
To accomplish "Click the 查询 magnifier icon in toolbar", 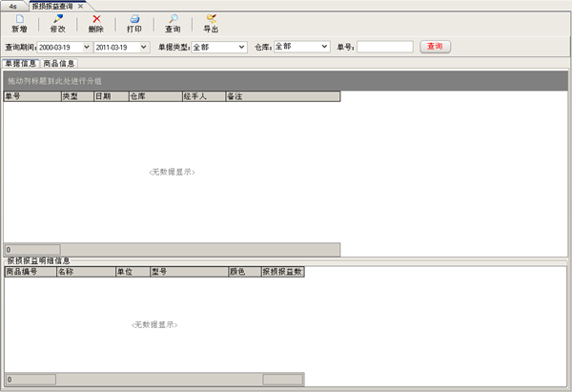I will click(173, 19).
